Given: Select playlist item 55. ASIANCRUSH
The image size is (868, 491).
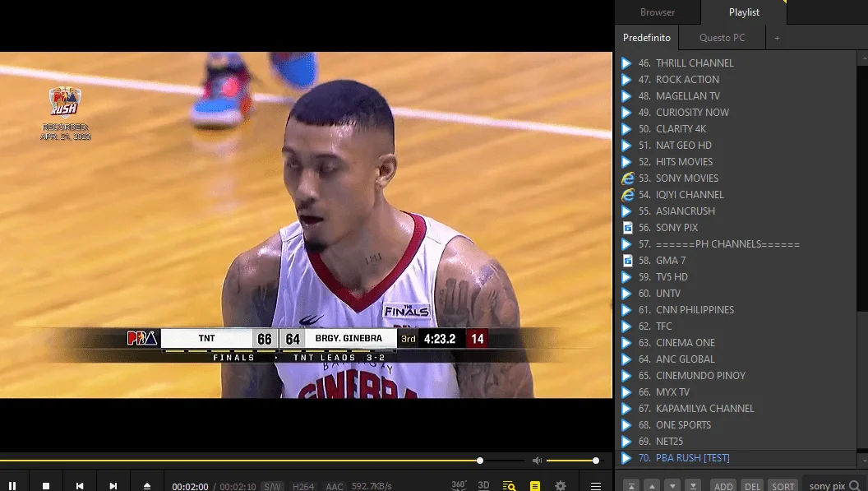Looking at the screenshot, I should 737,211.
